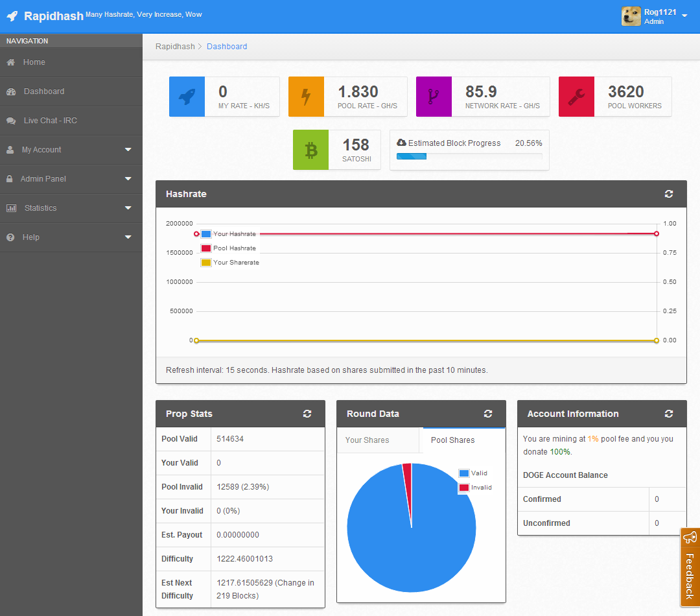Toggle the Your Hashrate legend swatch

coord(206,234)
